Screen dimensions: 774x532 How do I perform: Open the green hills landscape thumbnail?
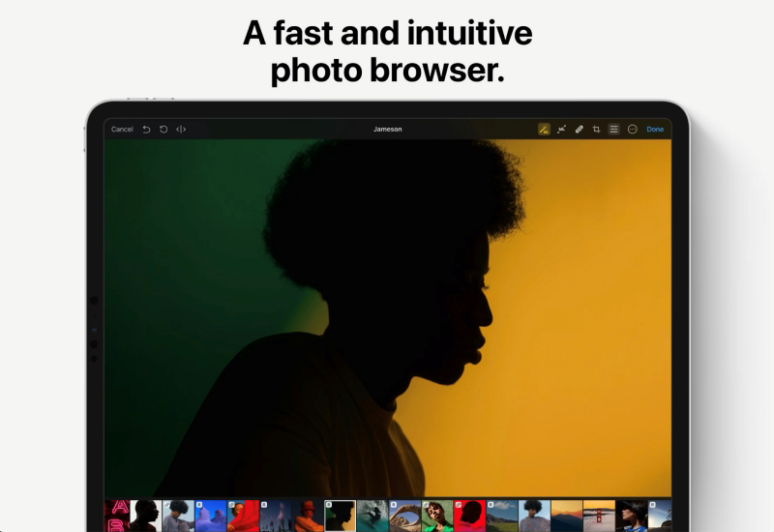pyautogui.click(x=502, y=516)
